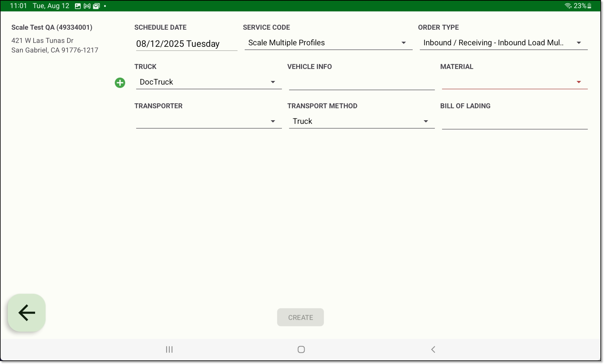Tap the Android back navigation chevron

tap(433, 349)
